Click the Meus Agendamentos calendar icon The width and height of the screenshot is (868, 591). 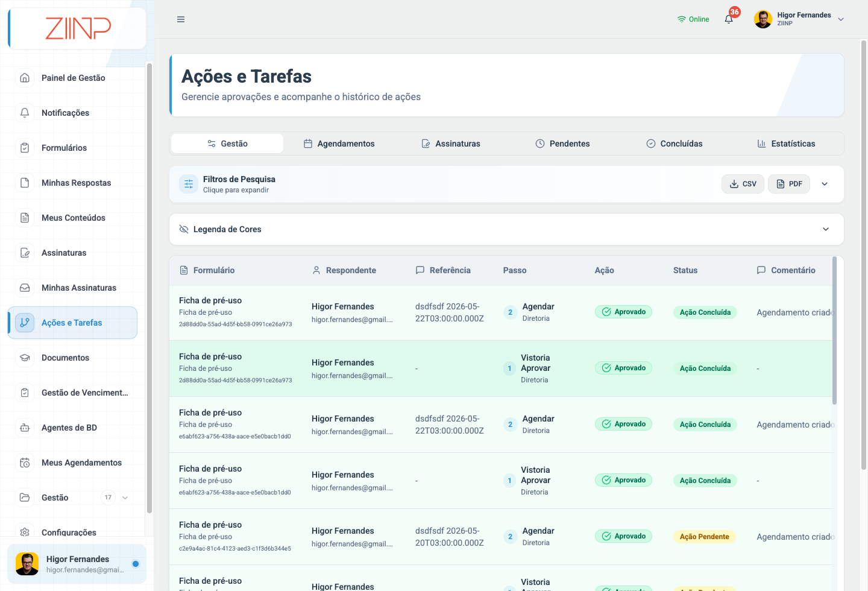[25, 463]
